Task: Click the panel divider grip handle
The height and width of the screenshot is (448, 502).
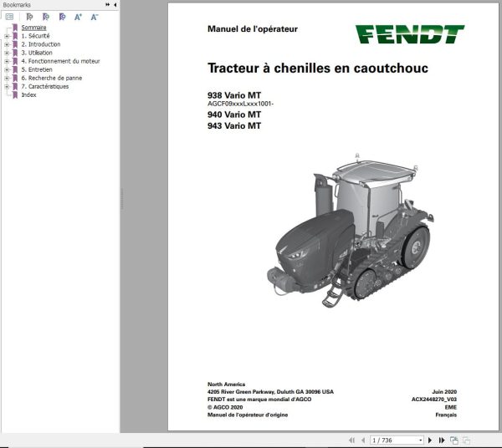Action: [121, 199]
